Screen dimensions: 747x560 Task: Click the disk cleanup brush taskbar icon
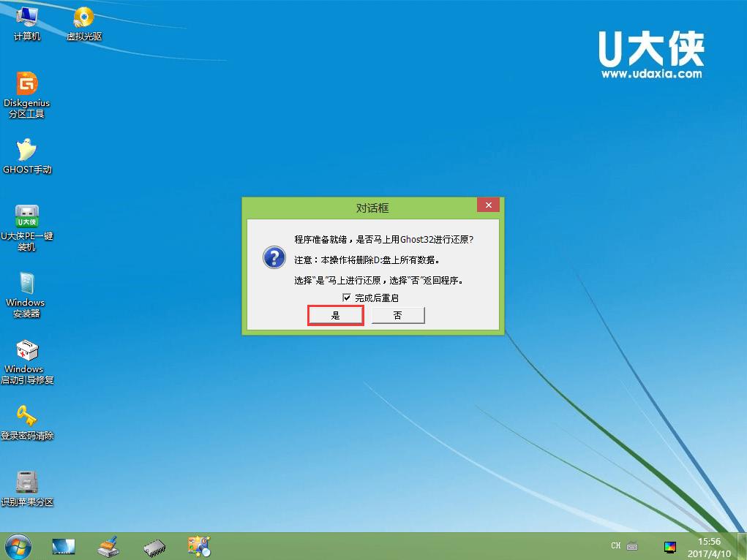pos(108,546)
